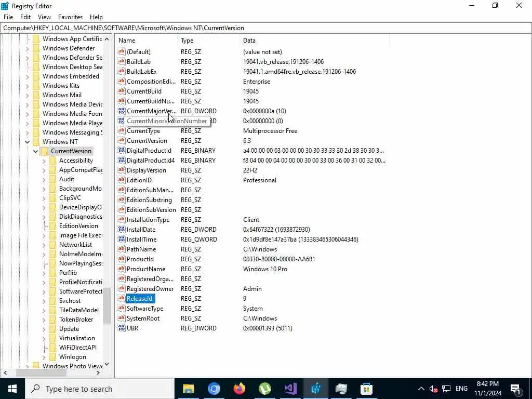Click the string icon beside EditionID
This screenshot has height=399, width=532.
pos(122,180)
